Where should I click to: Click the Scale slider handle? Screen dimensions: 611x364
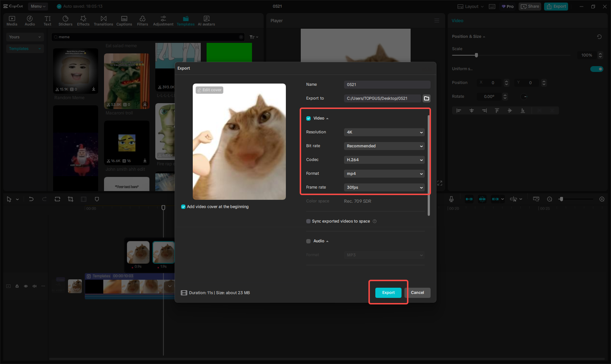coord(476,55)
